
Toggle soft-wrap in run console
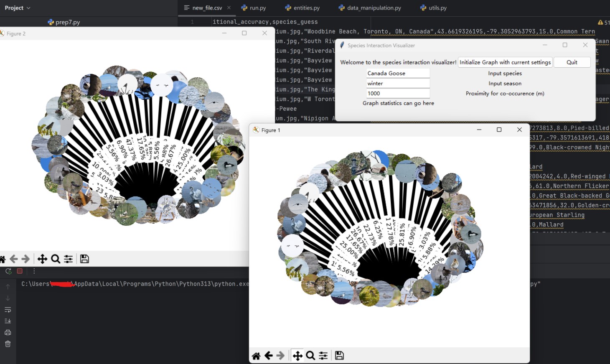click(8, 310)
